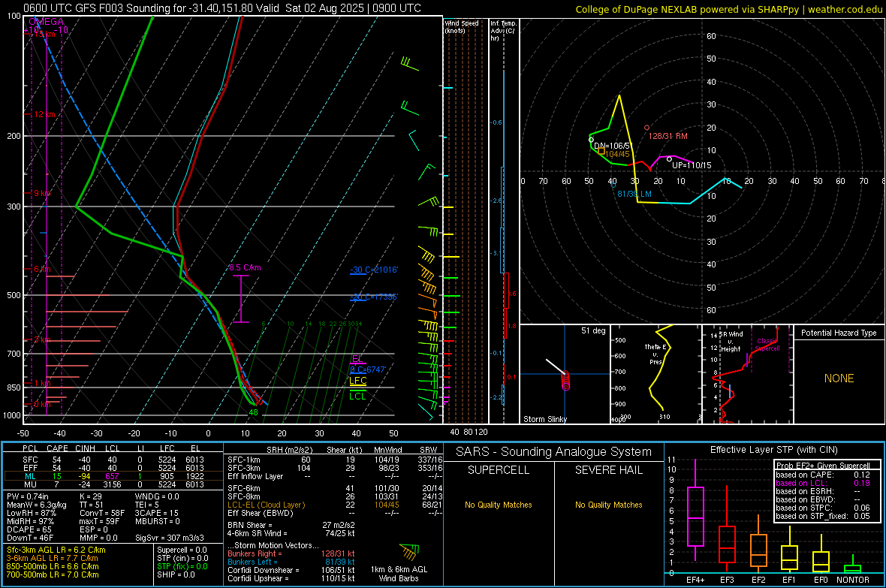Click the Potential Hazard Type header

[x=839, y=333]
